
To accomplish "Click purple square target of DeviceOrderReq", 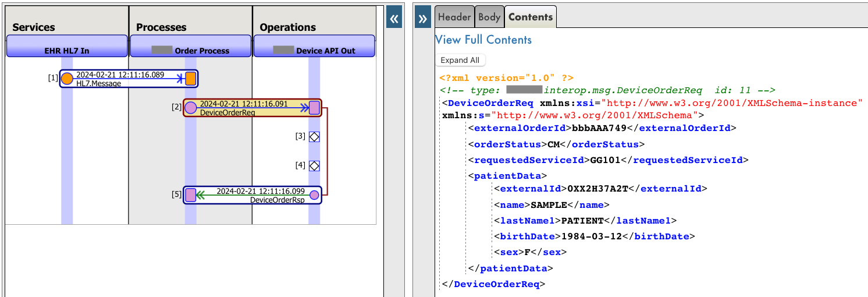I will pyautogui.click(x=314, y=107).
